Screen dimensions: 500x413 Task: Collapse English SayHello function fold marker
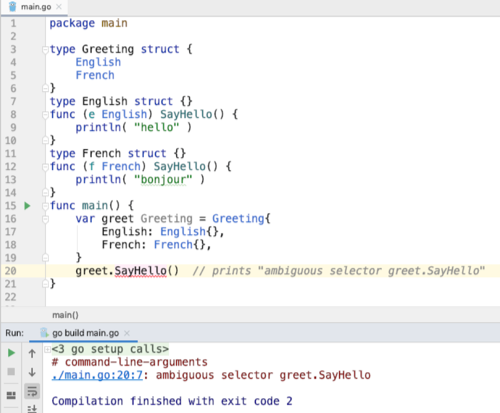coord(45,115)
